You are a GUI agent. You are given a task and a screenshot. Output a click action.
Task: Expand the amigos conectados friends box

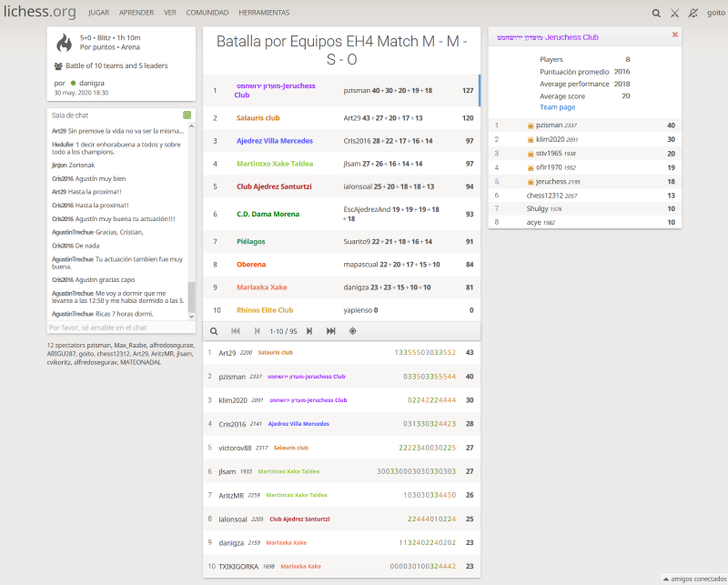pos(693,579)
